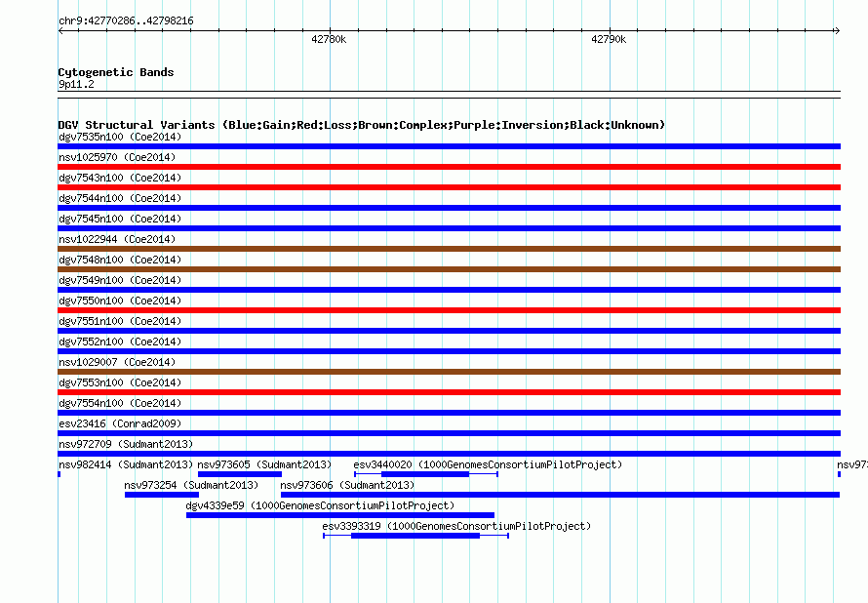Click the red loss bar under nsv1025970

click(449, 167)
